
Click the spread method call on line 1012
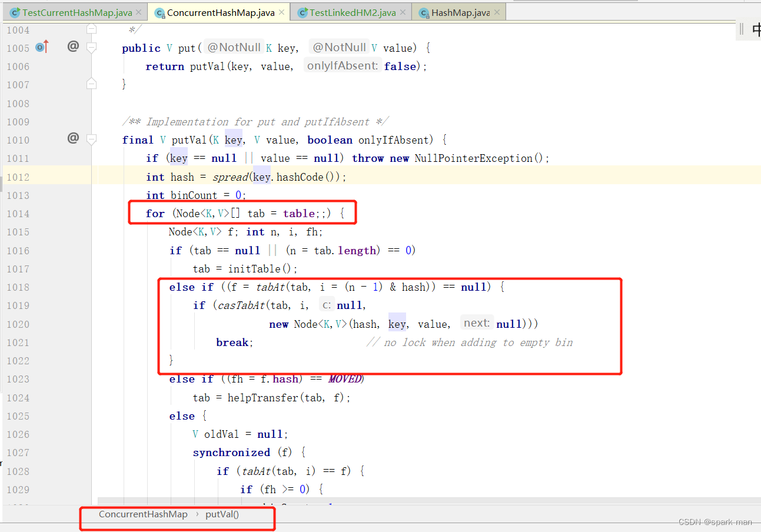click(x=230, y=177)
